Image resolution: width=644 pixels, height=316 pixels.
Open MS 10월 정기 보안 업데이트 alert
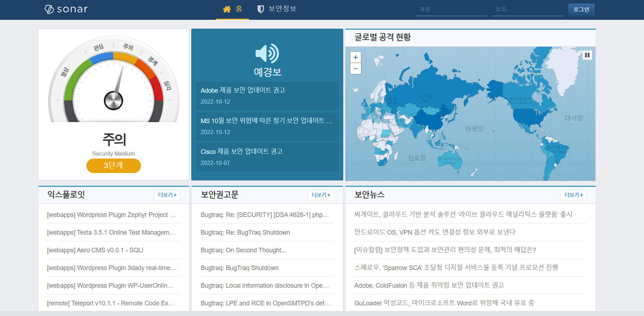tap(267, 126)
